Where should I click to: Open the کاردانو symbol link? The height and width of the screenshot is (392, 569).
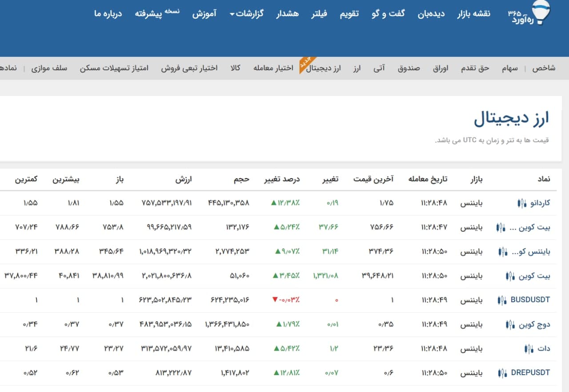pyautogui.click(x=540, y=203)
